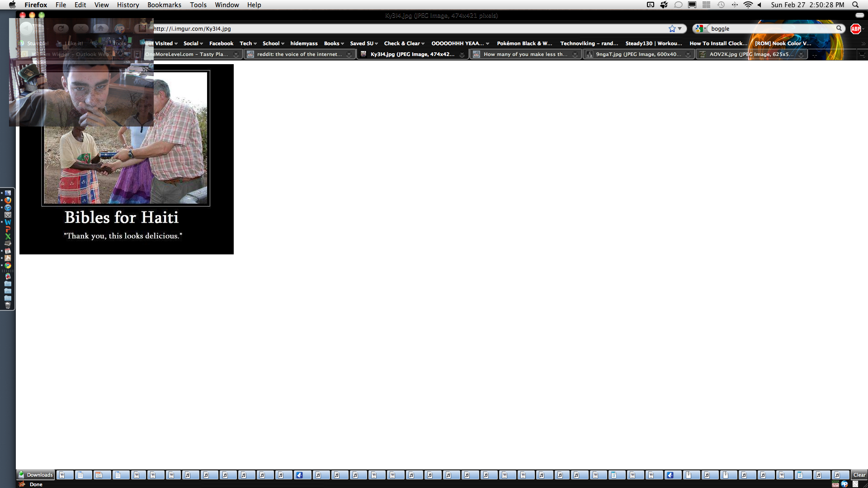Click the Adblock Plus ABP icon
Screen dimensions: 868x488
pos(855,28)
